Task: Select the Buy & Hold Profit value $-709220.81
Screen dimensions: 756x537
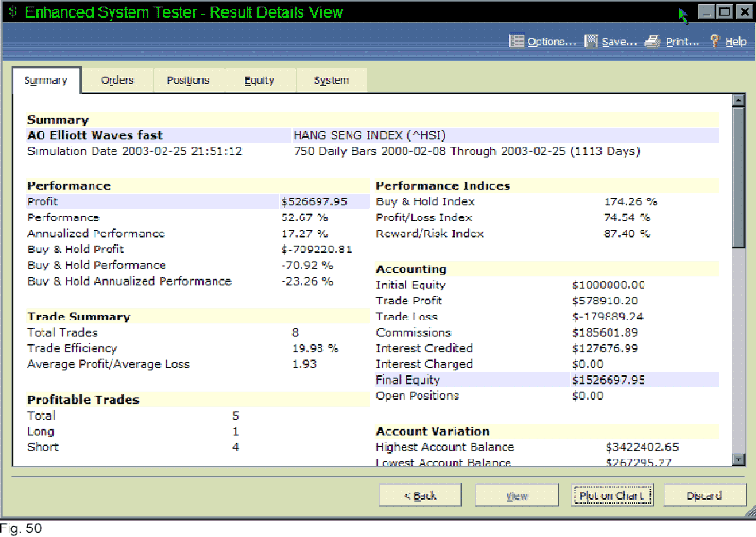Action: coord(317,250)
